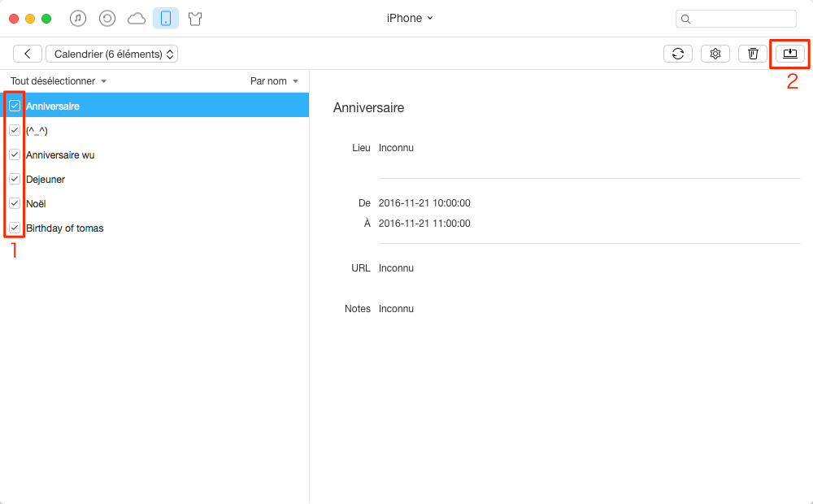The width and height of the screenshot is (813, 504).
Task: Click the Notes field label
Action: click(358, 309)
